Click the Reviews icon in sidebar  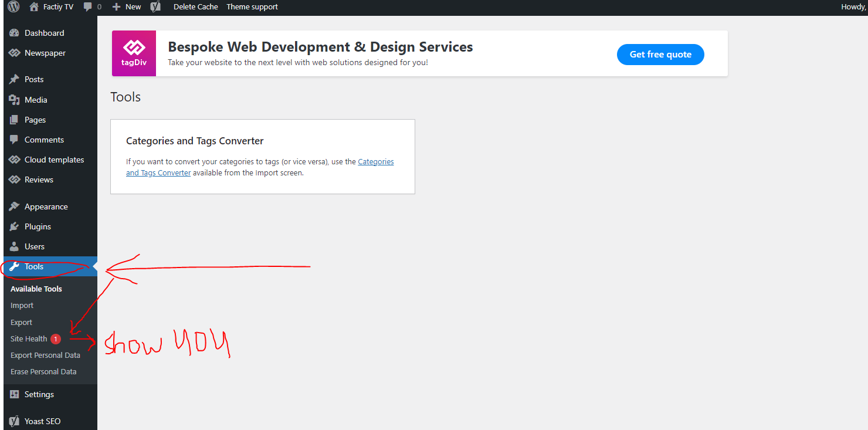tap(15, 180)
